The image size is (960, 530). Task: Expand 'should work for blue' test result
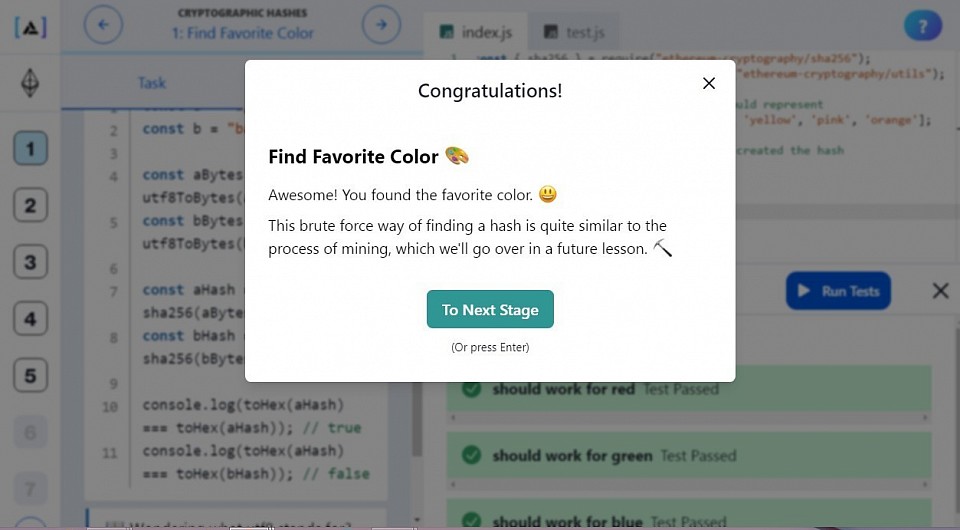(x=689, y=517)
